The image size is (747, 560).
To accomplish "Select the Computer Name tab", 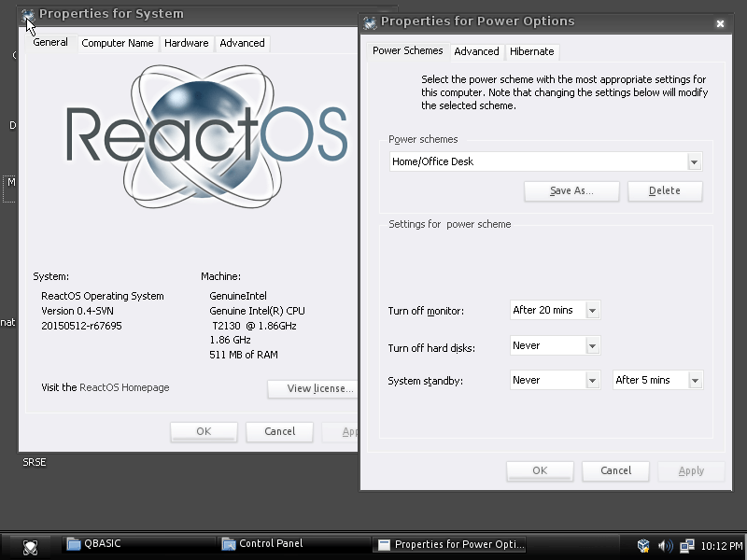I will (x=117, y=43).
